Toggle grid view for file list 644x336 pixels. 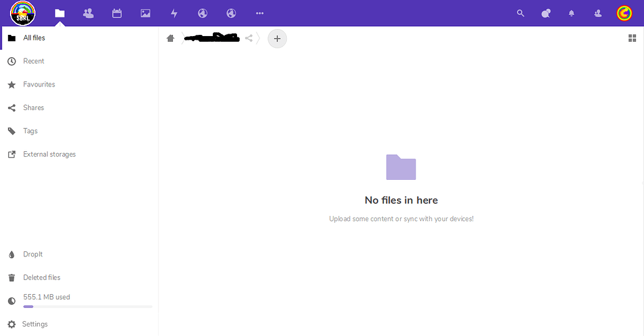tap(632, 39)
